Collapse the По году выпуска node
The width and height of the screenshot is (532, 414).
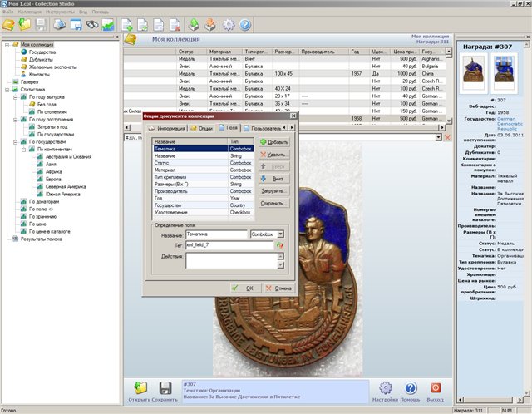pos(15,97)
